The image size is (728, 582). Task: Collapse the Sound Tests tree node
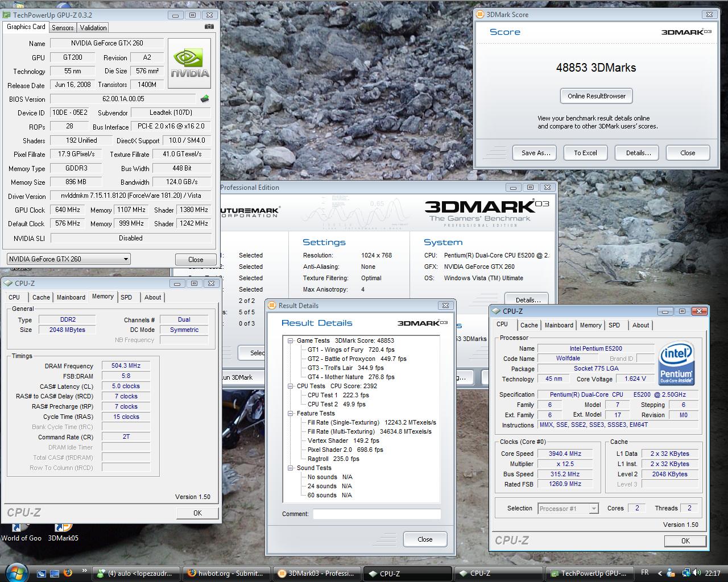[x=291, y=468]
